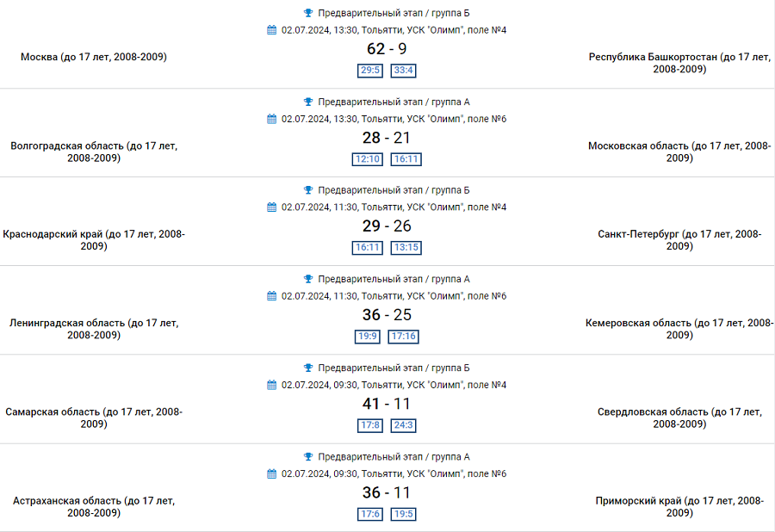Click the 29:5 half score box

(x=370, y=71)
